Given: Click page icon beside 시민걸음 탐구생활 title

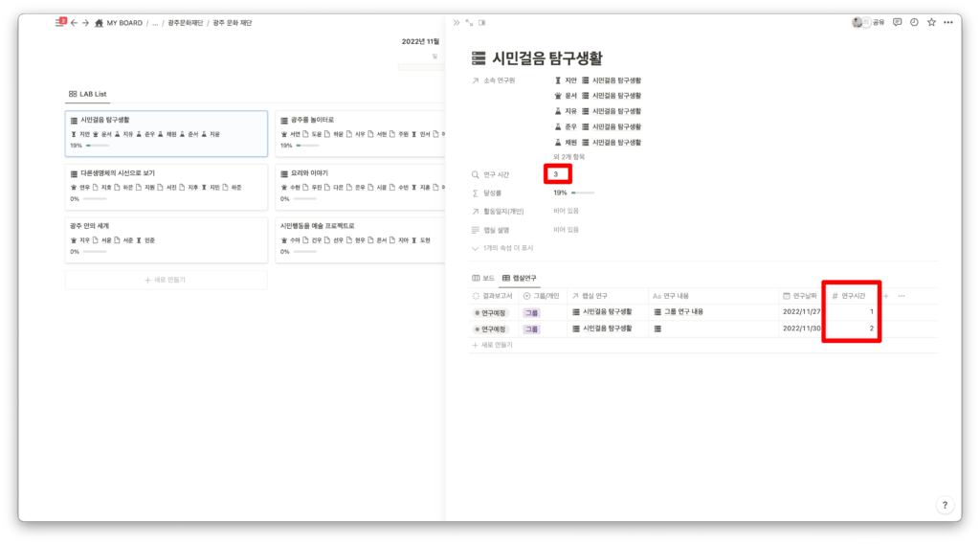Looking at the screenshot, I should (x=479, y=58).
